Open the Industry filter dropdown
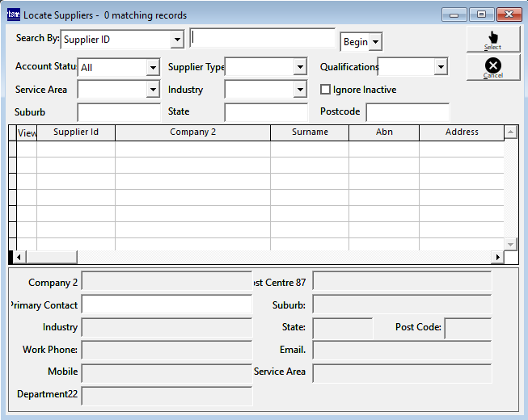 coord(300,90)
